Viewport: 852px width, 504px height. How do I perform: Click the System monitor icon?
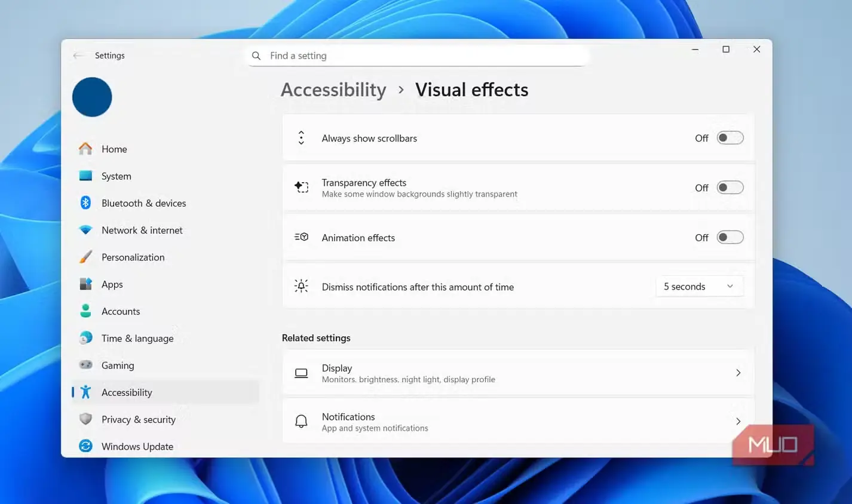point(85,176)
